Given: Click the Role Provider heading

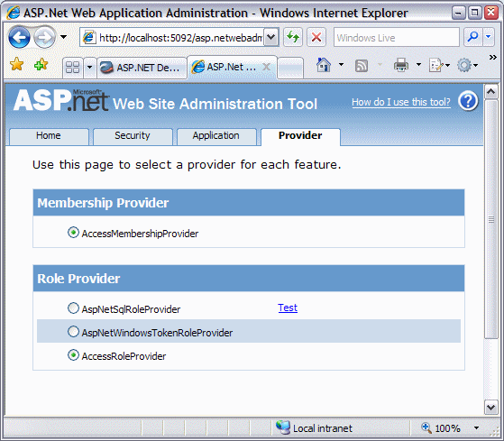Looking at the screenshot, I should coord(78,279).
